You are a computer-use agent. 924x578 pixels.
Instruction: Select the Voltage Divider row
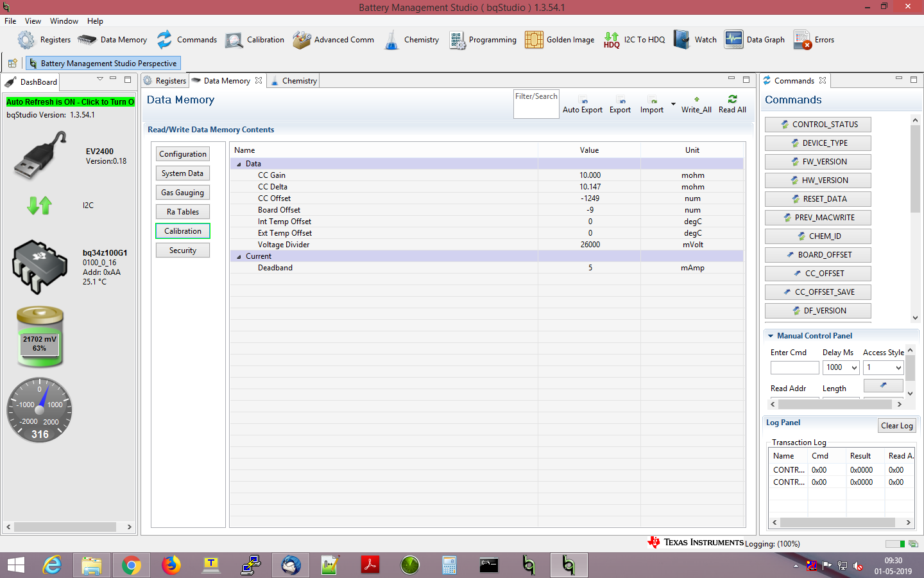tap(487, 245)
